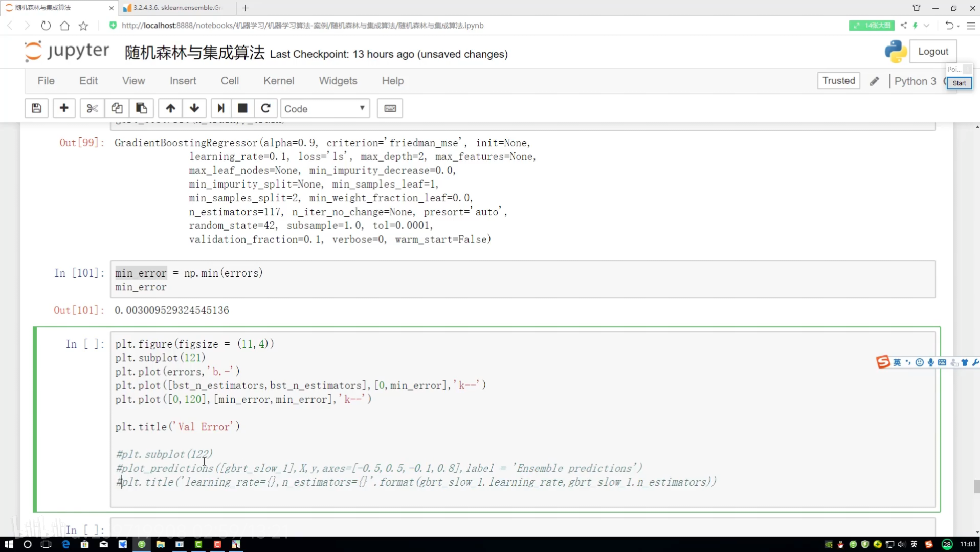This screenshot has height=552, width=980.
Task: Open the File menu
Action: pos(46,81)
